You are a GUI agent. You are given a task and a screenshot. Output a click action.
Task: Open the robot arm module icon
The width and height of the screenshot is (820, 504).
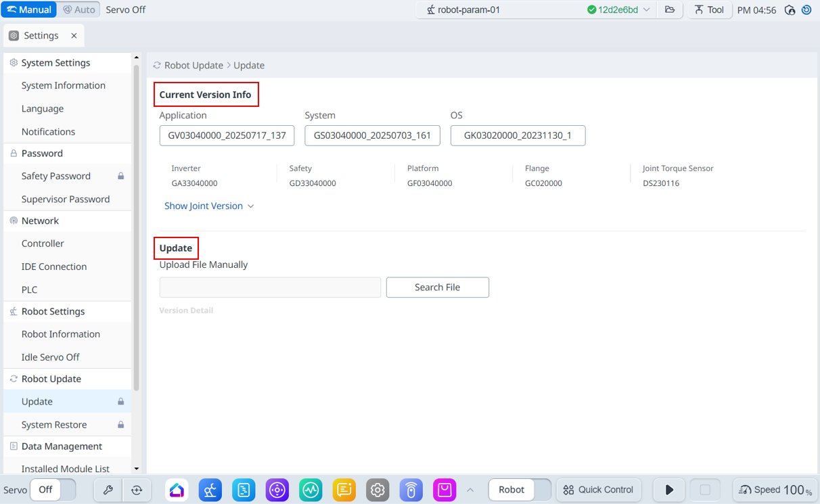click(x=210, y=490)
